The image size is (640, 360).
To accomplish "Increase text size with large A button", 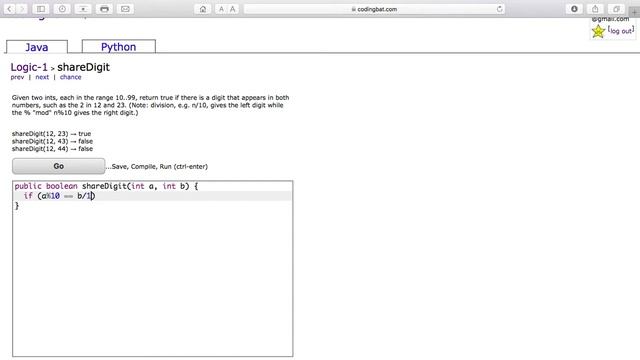I will point(233,9).
